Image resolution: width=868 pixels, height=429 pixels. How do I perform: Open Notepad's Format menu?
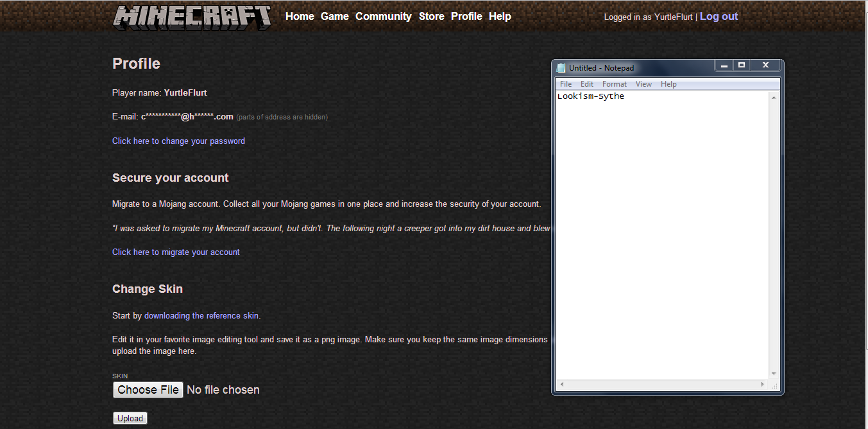615,84
